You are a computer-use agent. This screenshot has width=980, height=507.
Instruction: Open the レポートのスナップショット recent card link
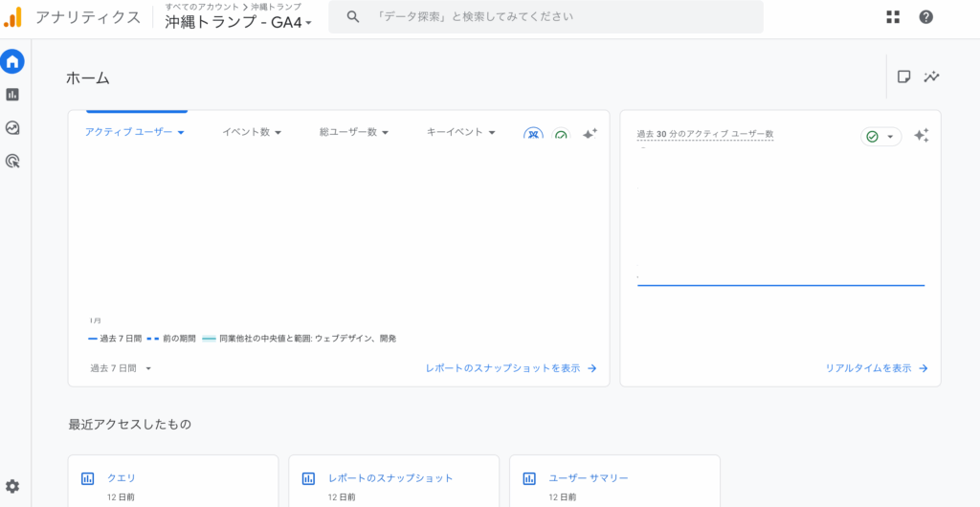point(390,478)
